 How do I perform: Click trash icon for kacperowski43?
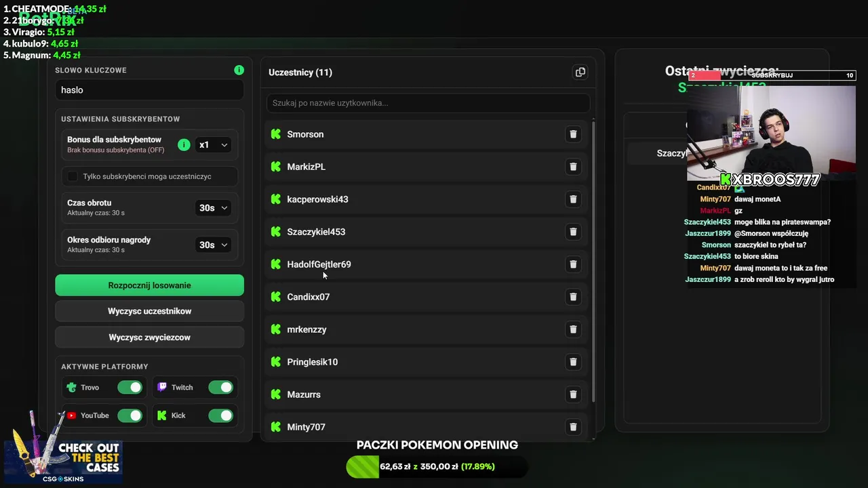click(x=573, y=199)
